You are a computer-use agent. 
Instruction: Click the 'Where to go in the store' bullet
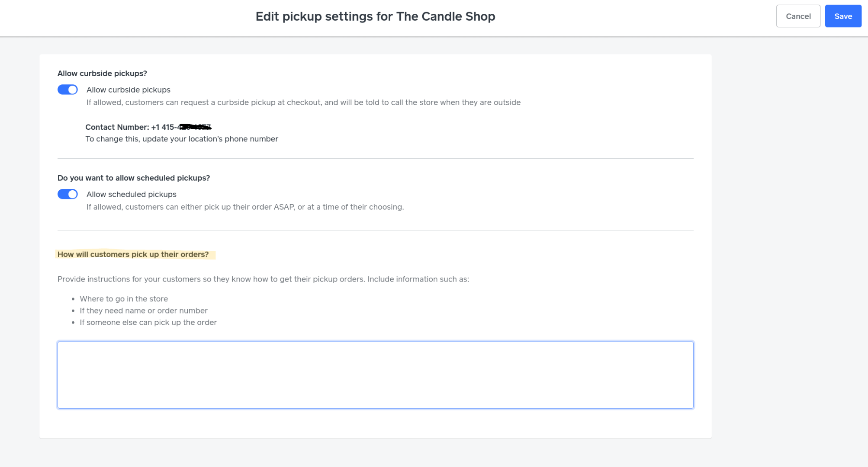[x=124, y=299]
